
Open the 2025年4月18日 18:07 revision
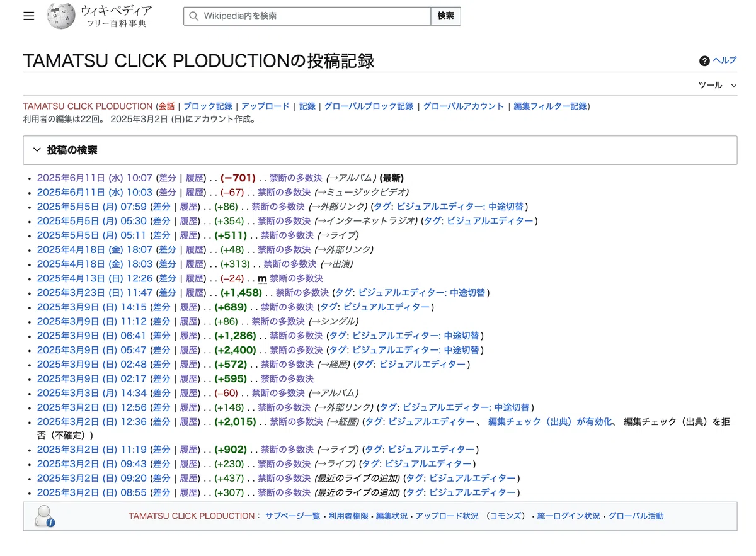click(94, 250)
